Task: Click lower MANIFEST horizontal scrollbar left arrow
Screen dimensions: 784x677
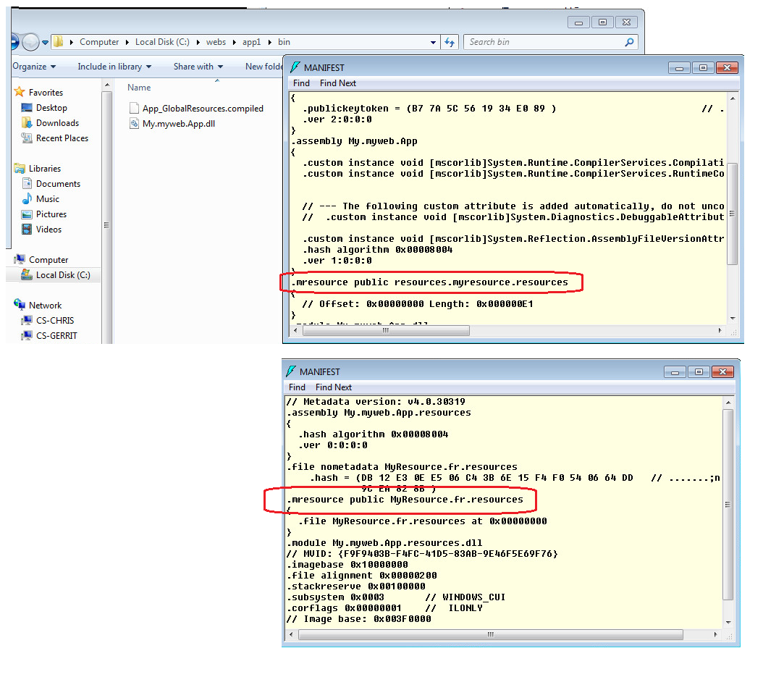Action: pyautogui.click(x=292, y=634)
